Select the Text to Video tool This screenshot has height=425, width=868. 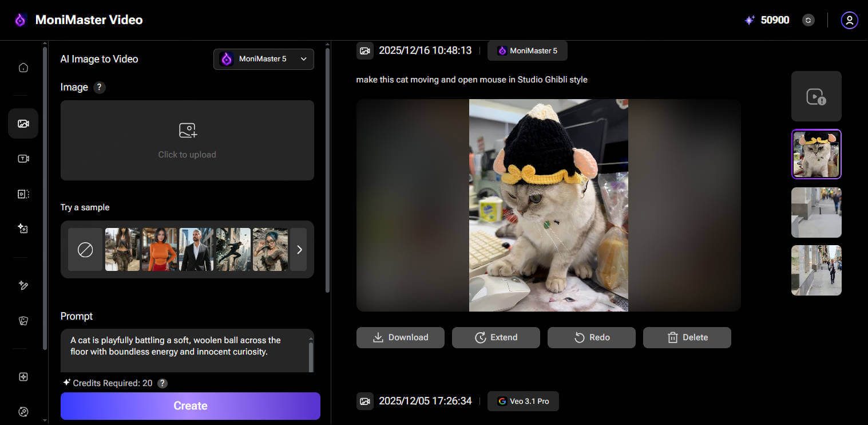pyautogui.click(x=23, y=159)
